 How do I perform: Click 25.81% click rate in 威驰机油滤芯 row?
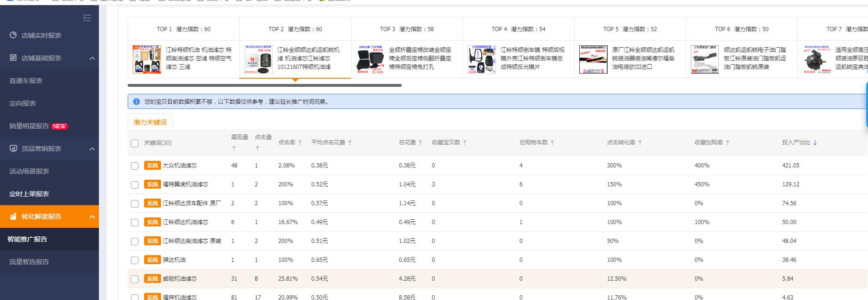point(288,279)
